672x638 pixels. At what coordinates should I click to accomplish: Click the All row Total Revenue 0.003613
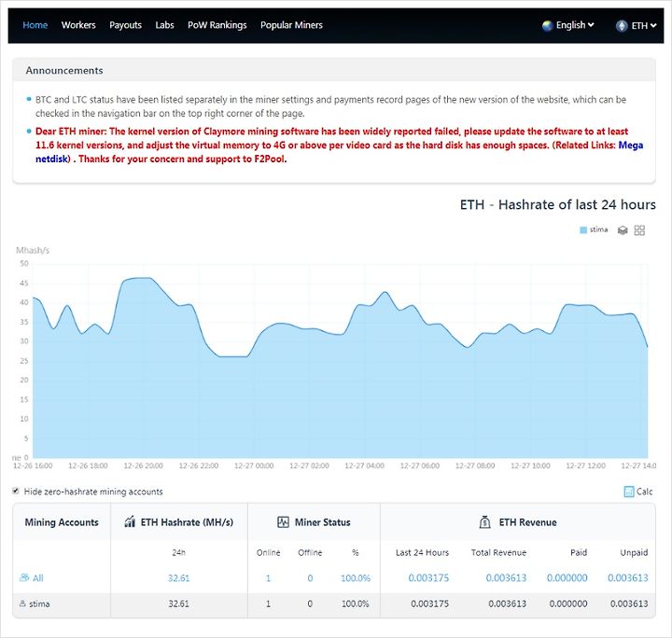(506, 578)
